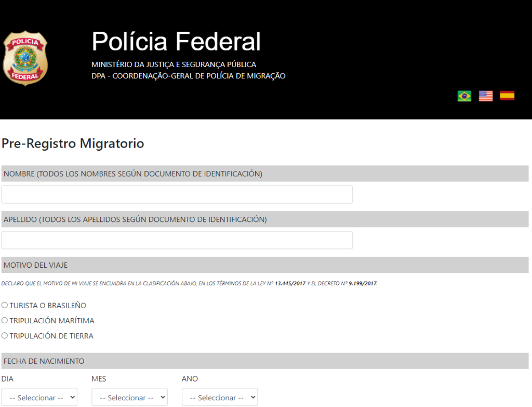This screenshot has height=407, width=532.
Task: Click the law number 13.445/2017 text
Action: tap(290, 283)
